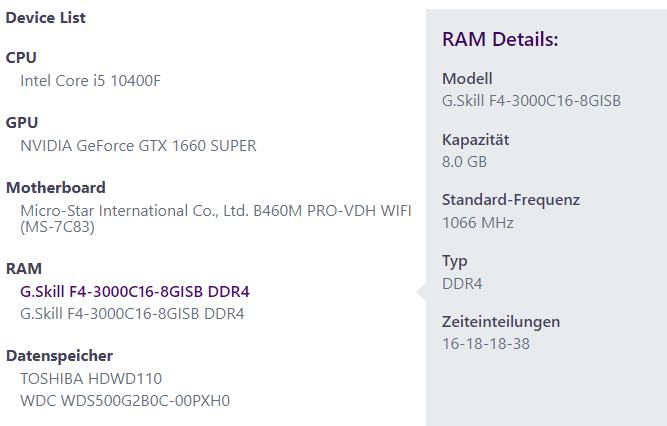Click the model value under Modell
The height and width of the screenshot is (426, 667).
(531, 100)
